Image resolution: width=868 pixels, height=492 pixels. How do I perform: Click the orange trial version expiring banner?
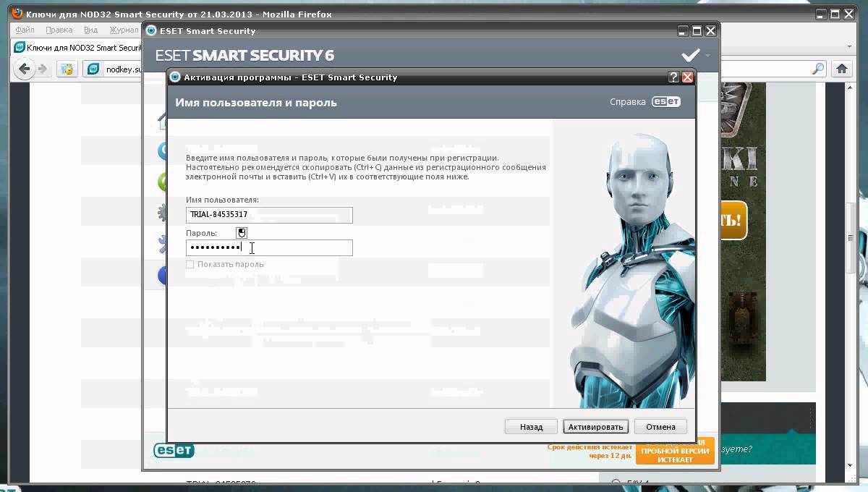point(675,451)
